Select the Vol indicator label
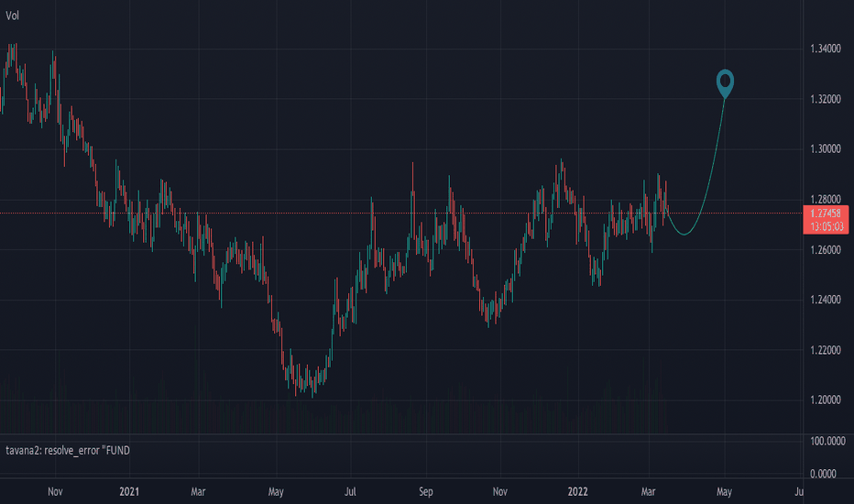Screen dimensions: 854x504 tap(12, 16)
